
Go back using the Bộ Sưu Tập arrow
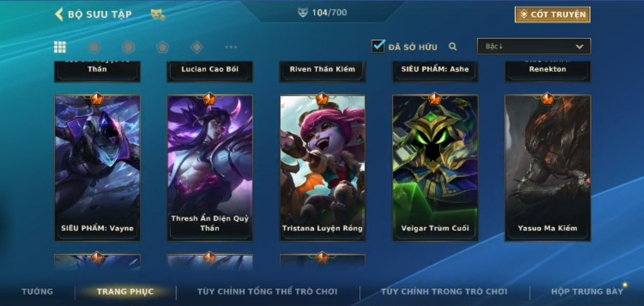[x=59, y=14]
